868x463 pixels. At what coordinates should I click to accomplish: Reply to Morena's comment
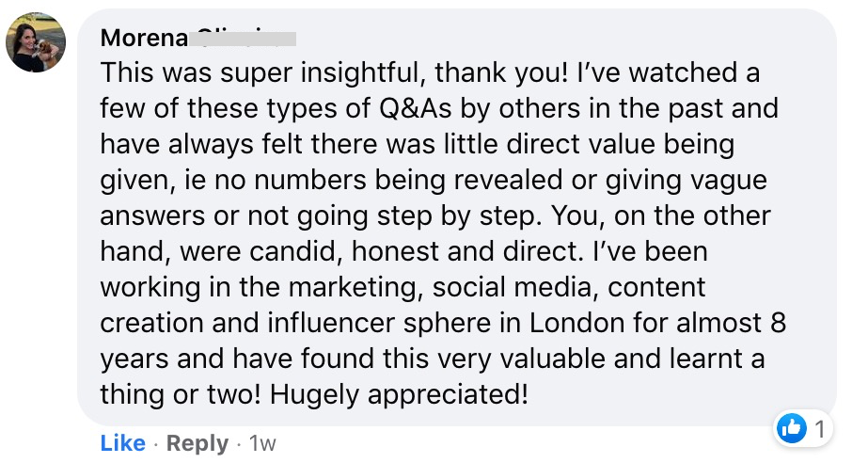pyautogui.click(x=197, y=443)
